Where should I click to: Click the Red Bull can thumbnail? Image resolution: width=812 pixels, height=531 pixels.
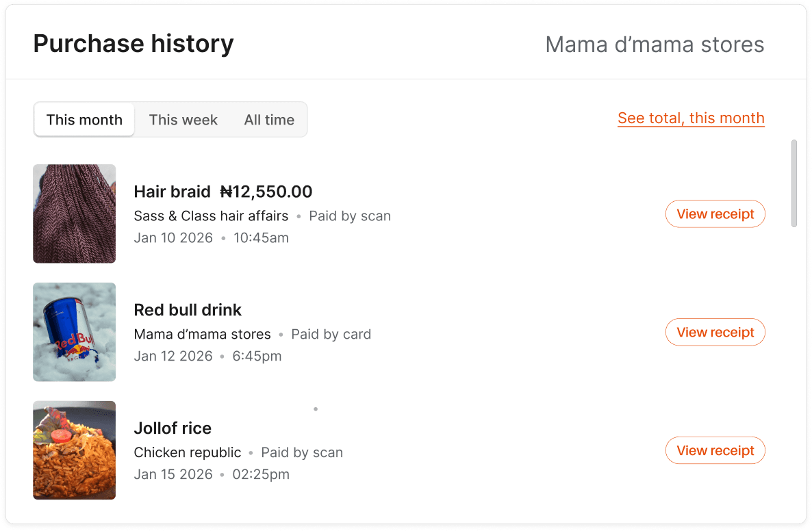tap(74, 332)
